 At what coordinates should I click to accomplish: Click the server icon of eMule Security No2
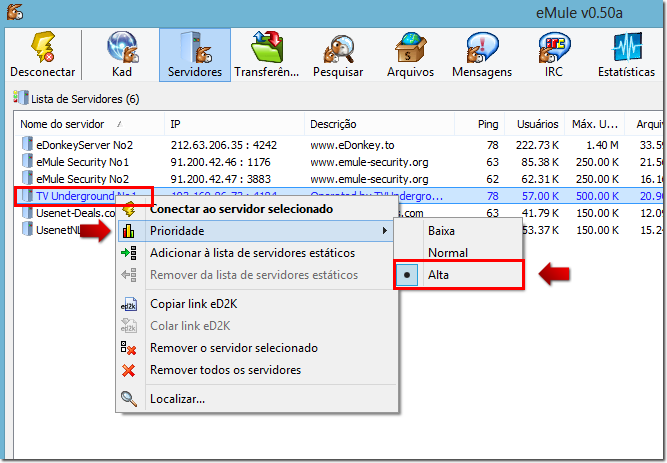tap(27, 178)
